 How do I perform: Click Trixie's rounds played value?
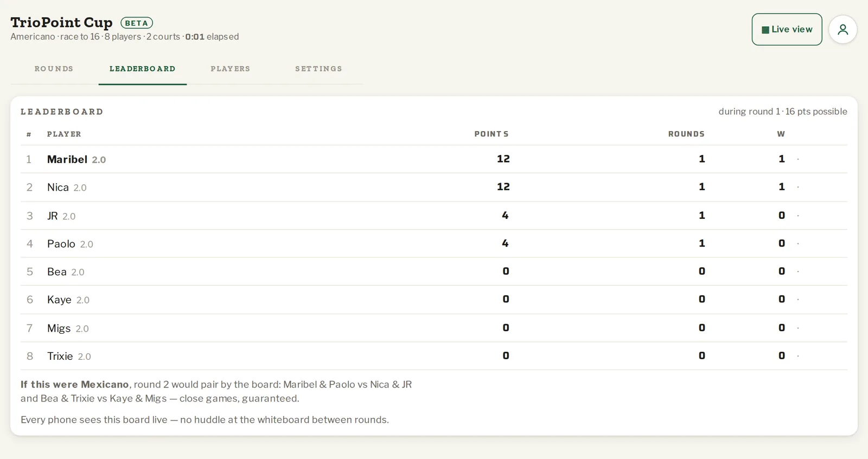[702, 356]
